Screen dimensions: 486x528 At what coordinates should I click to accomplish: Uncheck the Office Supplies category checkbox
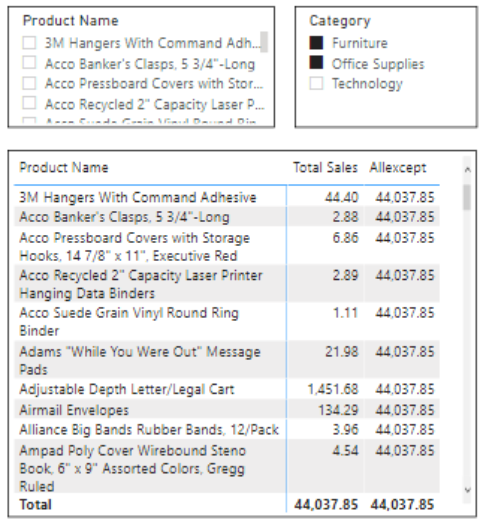click(x=316, y=63)
